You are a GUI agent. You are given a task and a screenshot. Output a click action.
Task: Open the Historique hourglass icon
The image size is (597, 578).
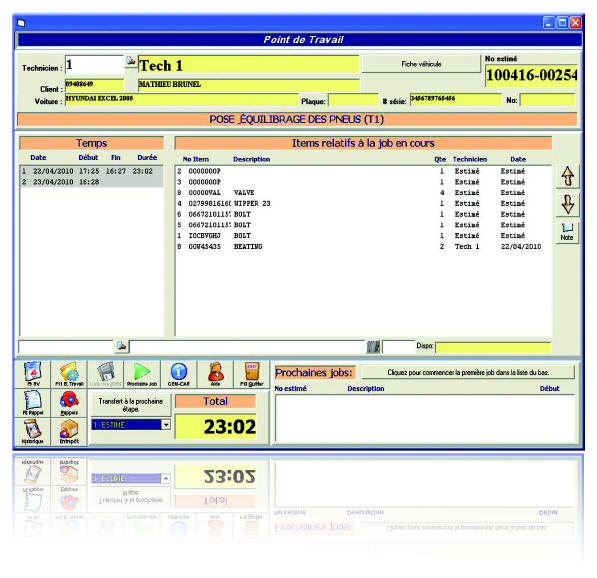(x=33, y=432)
